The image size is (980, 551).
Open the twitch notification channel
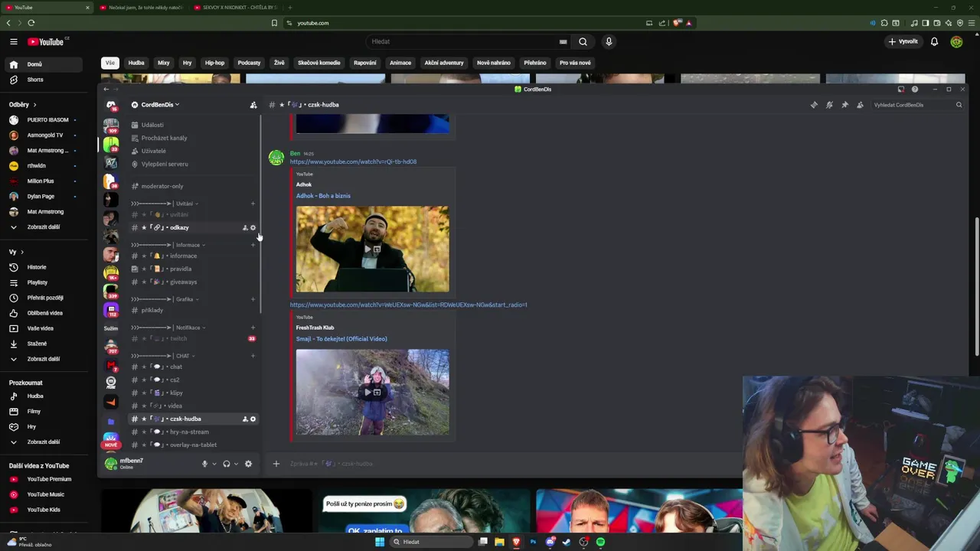click(193, 338)
